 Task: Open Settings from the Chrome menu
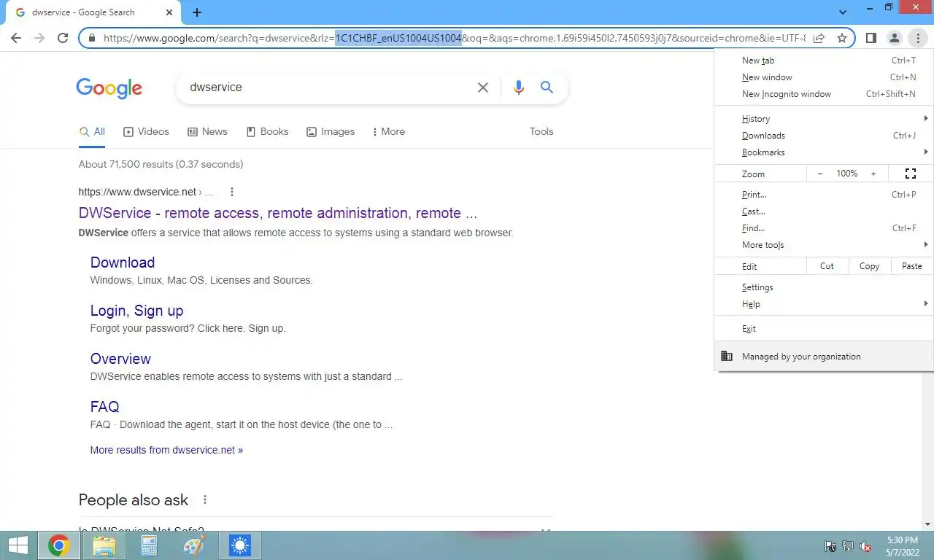point(825,287)
